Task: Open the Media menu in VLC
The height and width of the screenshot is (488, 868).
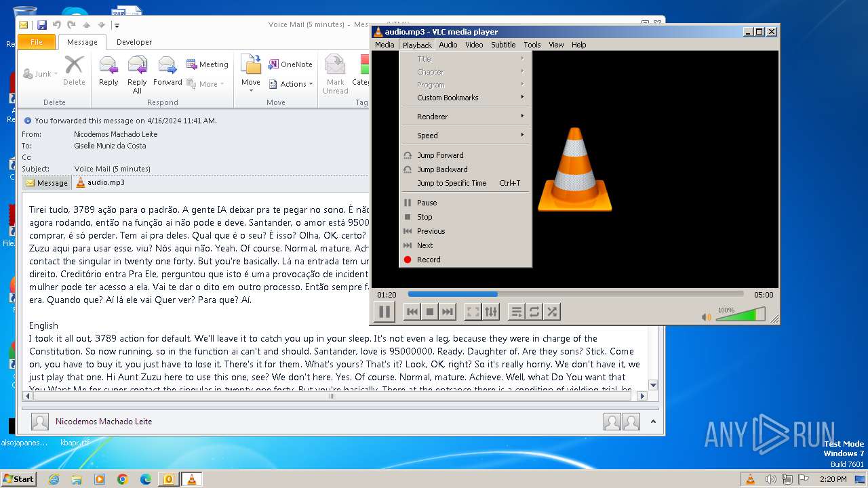Action: 384,45
